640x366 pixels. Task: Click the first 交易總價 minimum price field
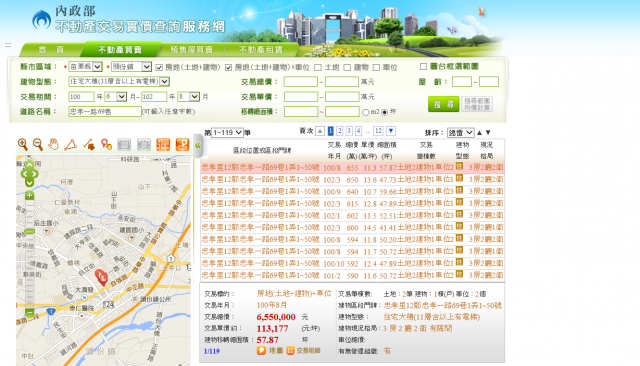(x=301, y=82)
